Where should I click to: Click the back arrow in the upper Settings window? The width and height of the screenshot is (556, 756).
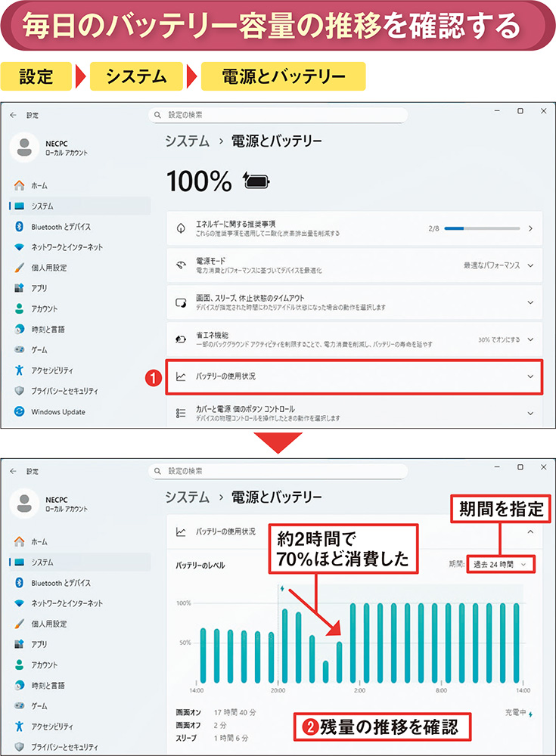13,115
